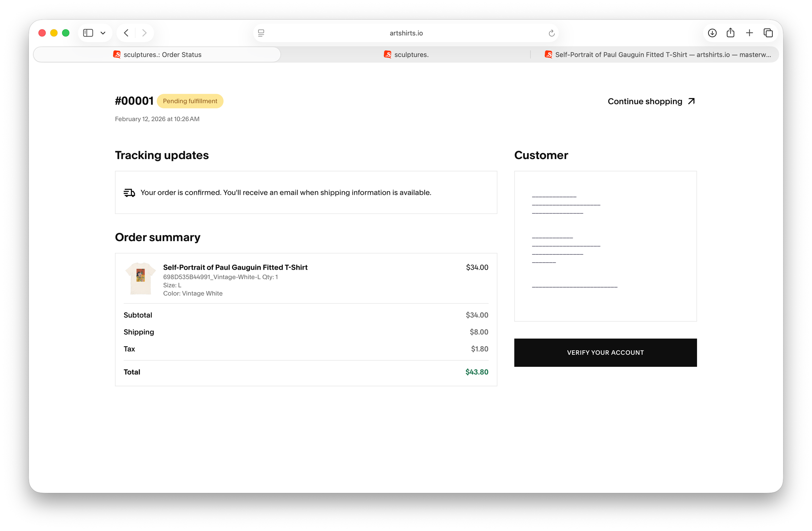
Task: Open the Share menu
Action: click(730, 33)
